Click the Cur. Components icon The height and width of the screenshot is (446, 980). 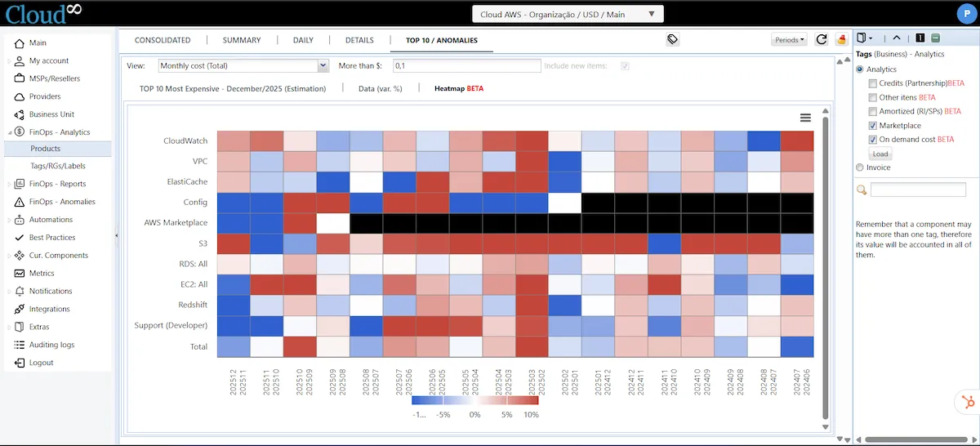tap(20, 256)
